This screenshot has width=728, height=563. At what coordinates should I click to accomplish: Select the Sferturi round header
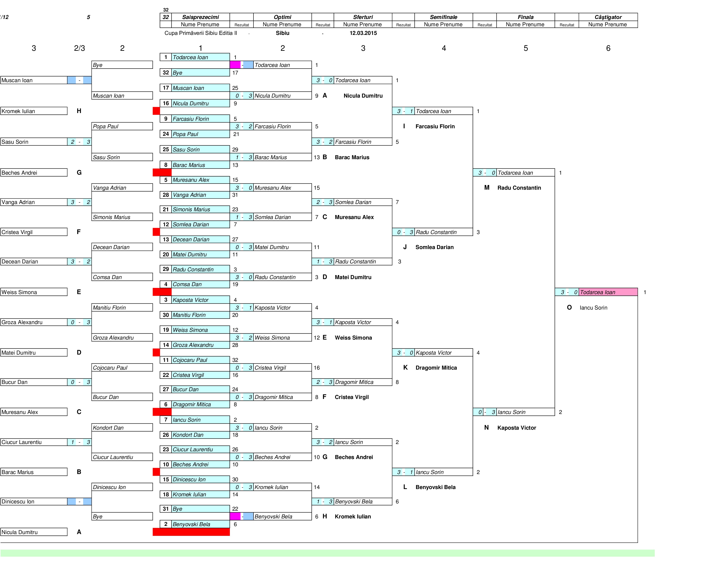(363, 17)
